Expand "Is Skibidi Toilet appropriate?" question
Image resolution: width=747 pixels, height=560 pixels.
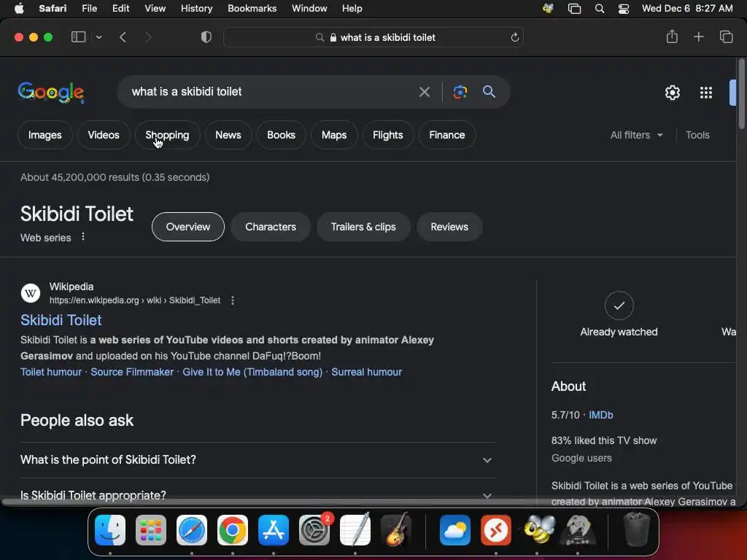258,495
